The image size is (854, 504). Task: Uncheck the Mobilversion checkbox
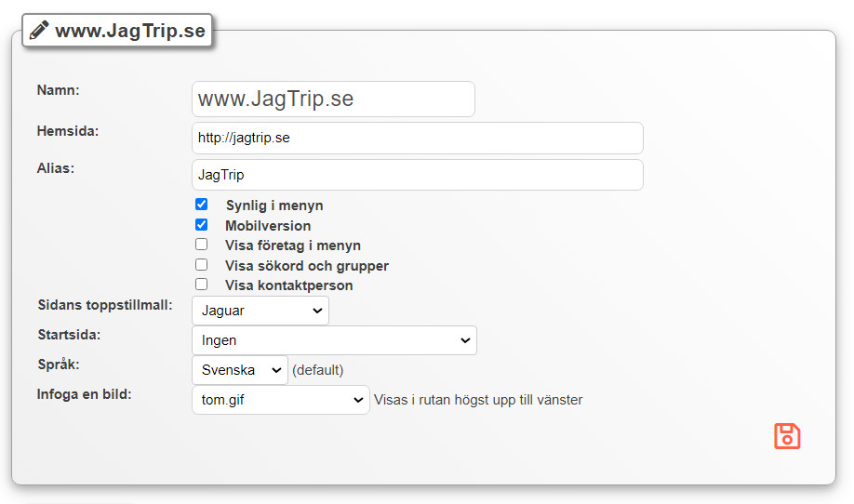[202, 224]
